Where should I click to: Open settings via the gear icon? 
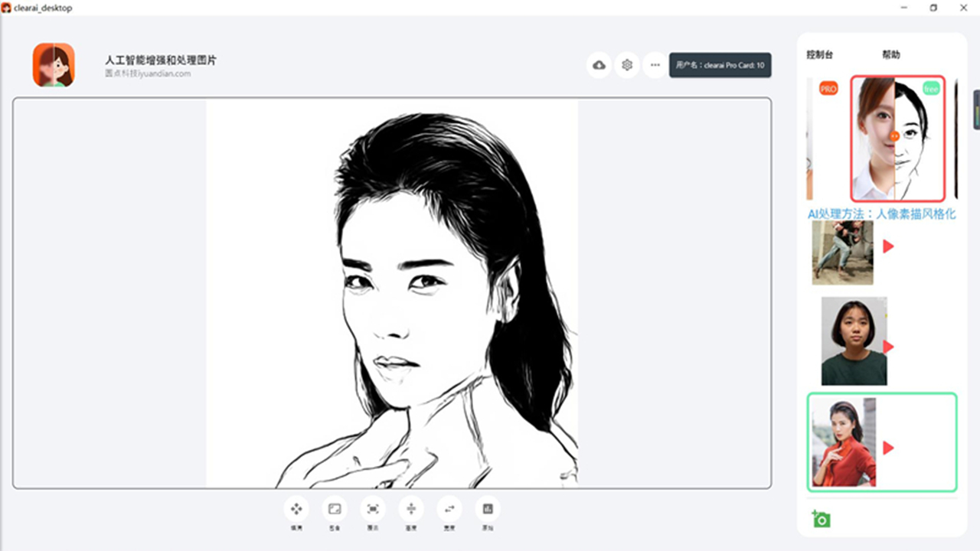pos(627,65)
